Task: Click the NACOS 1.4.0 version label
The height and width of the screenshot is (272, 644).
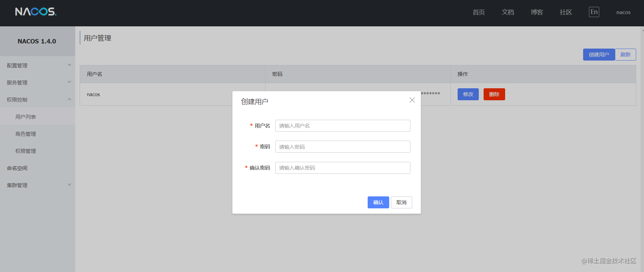Action: tap(37, 41)
